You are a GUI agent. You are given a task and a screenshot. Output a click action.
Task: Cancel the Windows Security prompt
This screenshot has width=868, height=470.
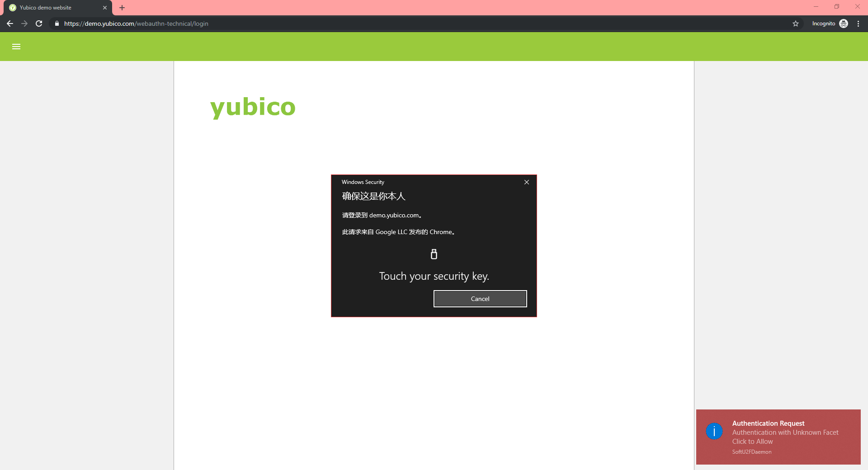point(480,299)
